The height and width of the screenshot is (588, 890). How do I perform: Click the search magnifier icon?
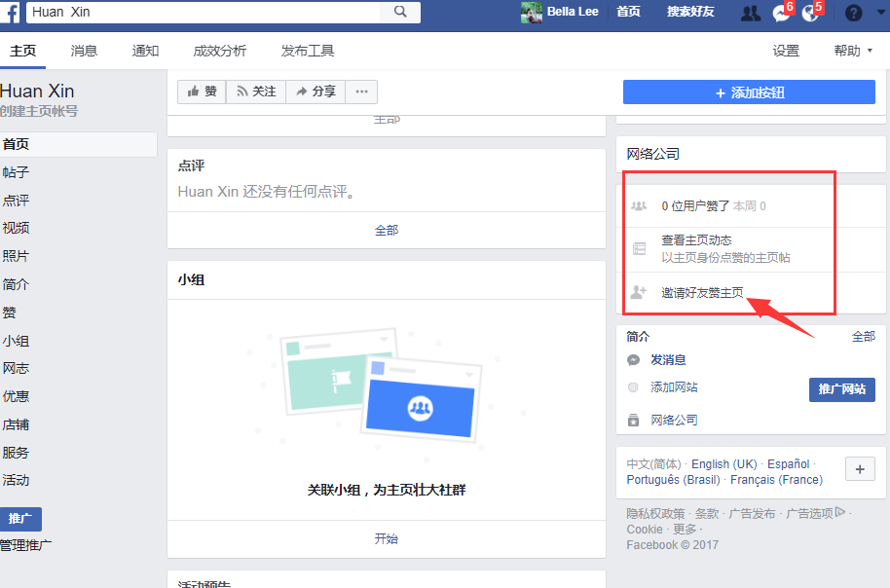coord(400,12)
